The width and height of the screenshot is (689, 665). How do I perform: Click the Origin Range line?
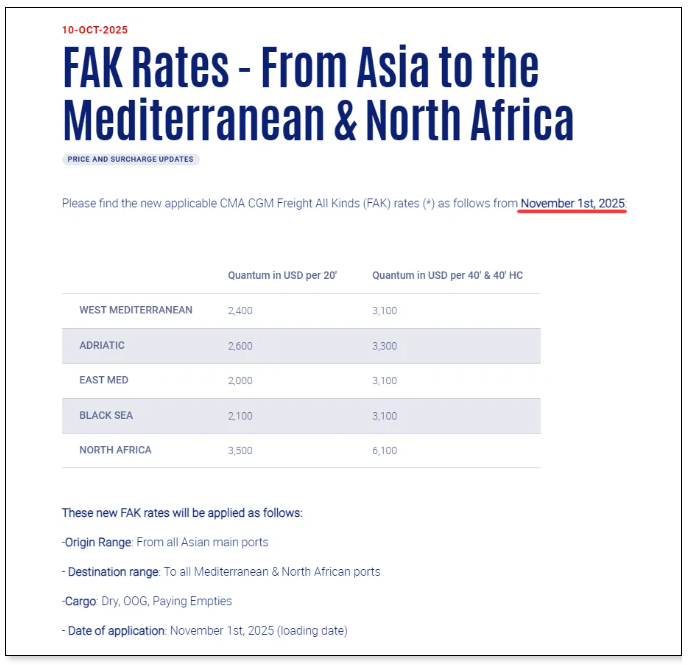coord(165,542)
